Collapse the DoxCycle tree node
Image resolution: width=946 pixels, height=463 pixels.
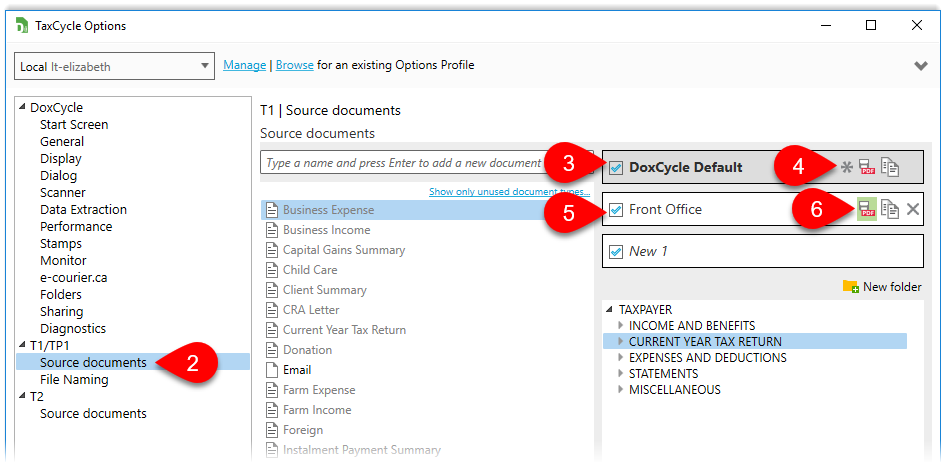click(x=22, y=107)
